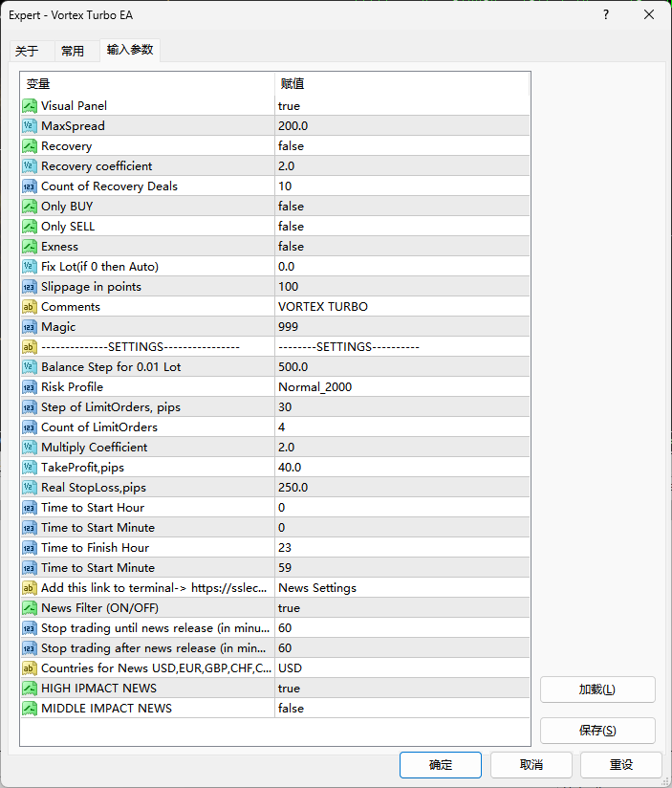Viewport: 672px width, 788px height.
Task: Click the icon beside Only BUY
Action: click(30, 207)
